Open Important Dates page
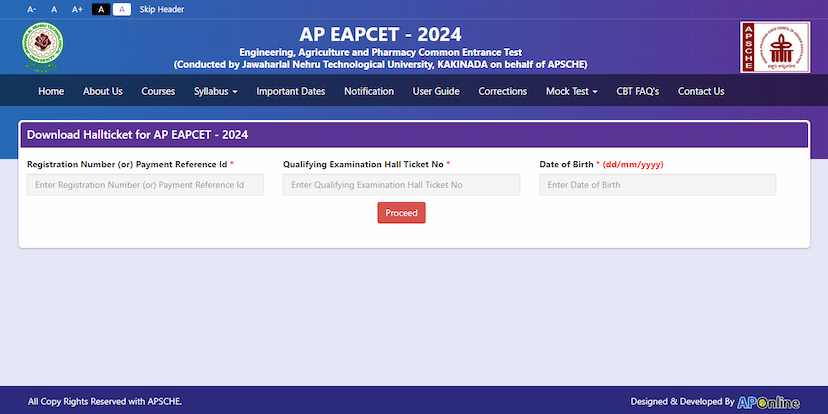This screenshot has width=828, height=414. pyautogui.click(x=291, y=91)
